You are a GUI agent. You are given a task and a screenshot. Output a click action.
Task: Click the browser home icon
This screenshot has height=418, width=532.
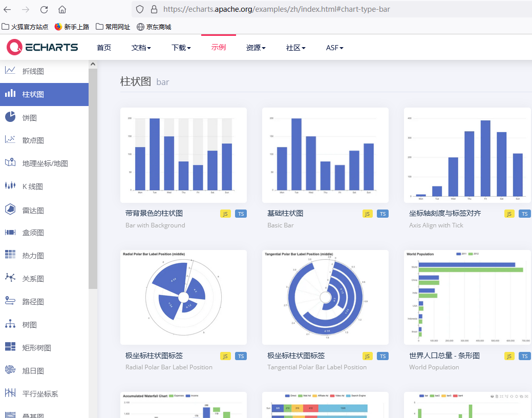[62, 10]
